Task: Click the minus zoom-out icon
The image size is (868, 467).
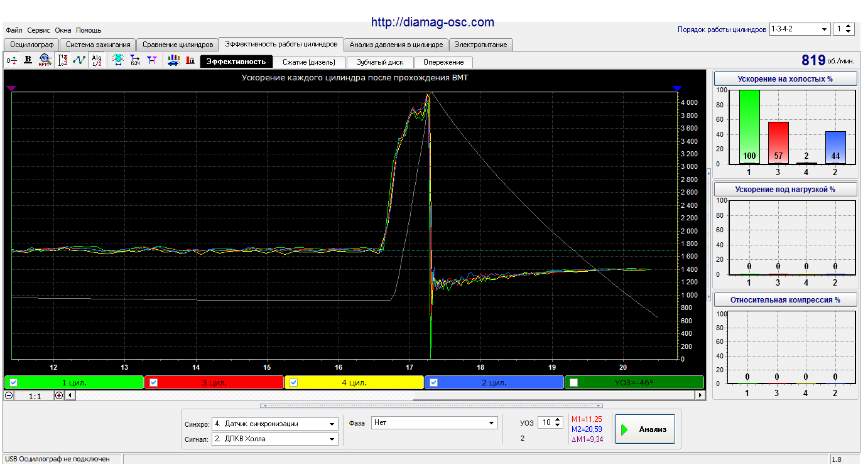Action: 9,395
